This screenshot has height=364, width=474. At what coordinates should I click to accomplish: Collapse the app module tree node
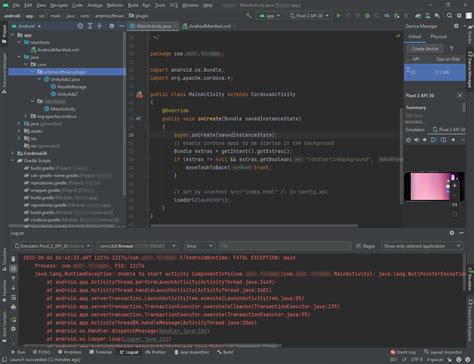tap(13, 35)
